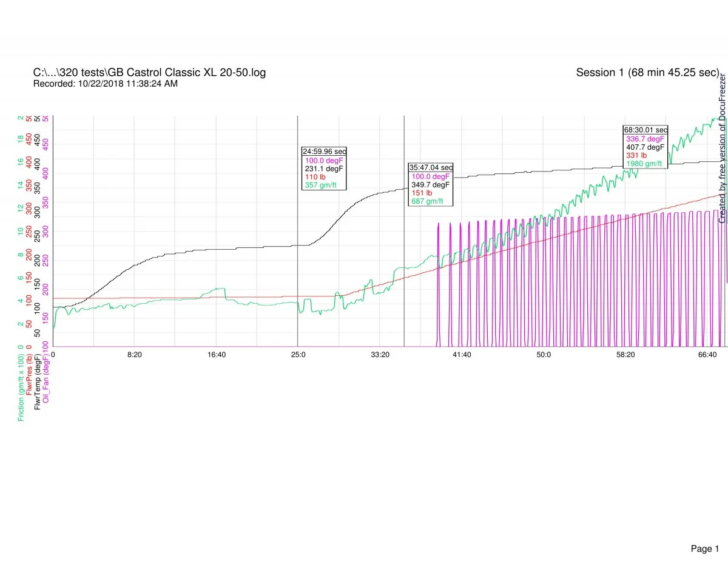Select the Session 1 duration label

[647, 73]
